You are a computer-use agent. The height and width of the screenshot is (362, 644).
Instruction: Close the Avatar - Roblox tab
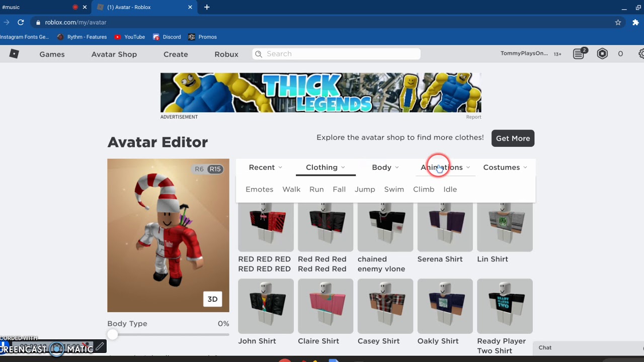[x=190, y=7]
